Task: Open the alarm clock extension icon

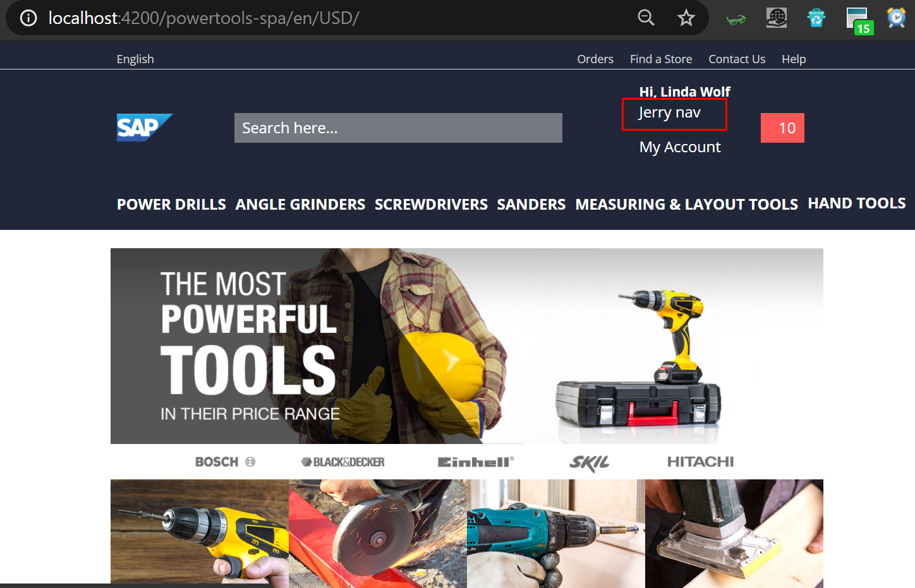Action: pyautogui.click(x=897, y=18)
